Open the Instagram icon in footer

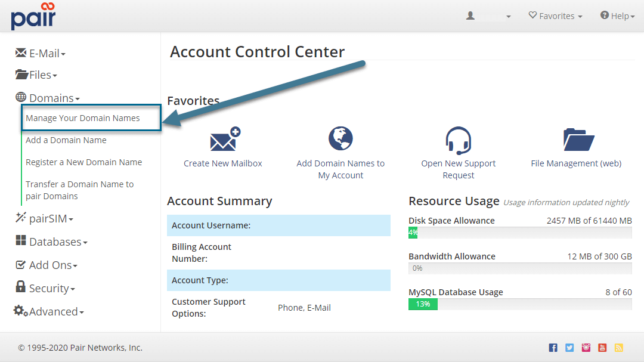coord(586,348)
